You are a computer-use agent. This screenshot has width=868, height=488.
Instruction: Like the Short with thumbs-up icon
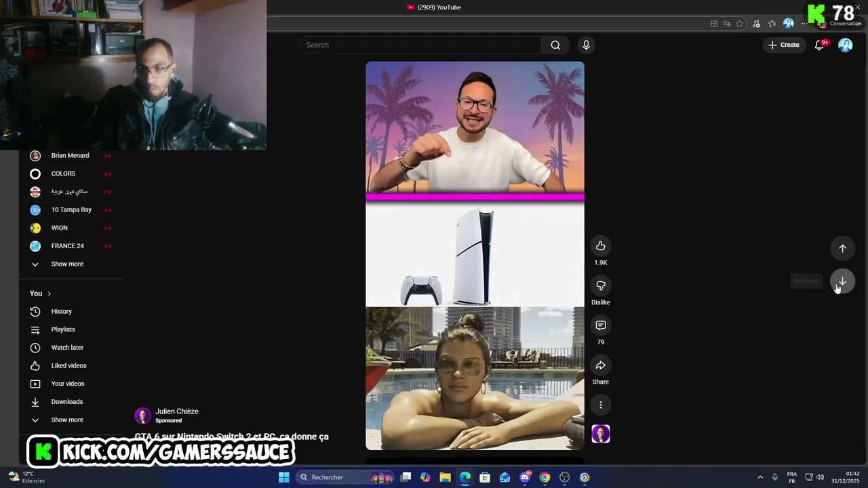(x=600, y=245)
